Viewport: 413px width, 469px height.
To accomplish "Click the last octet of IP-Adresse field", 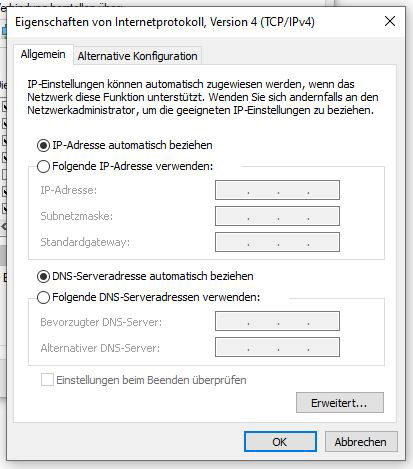I will [323, 190].
